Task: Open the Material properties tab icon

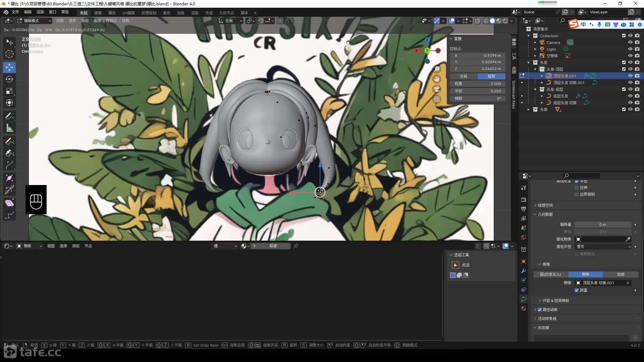Action: coord(524,308)
